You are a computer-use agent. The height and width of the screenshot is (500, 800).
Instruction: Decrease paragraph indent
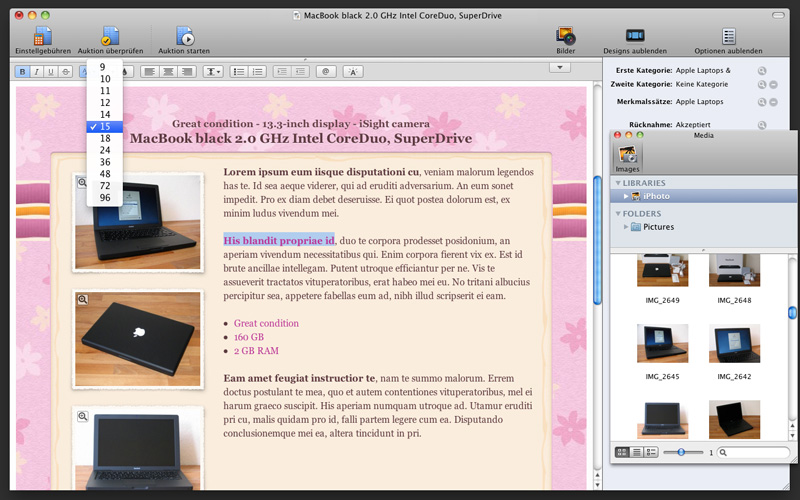coord(301,72)
